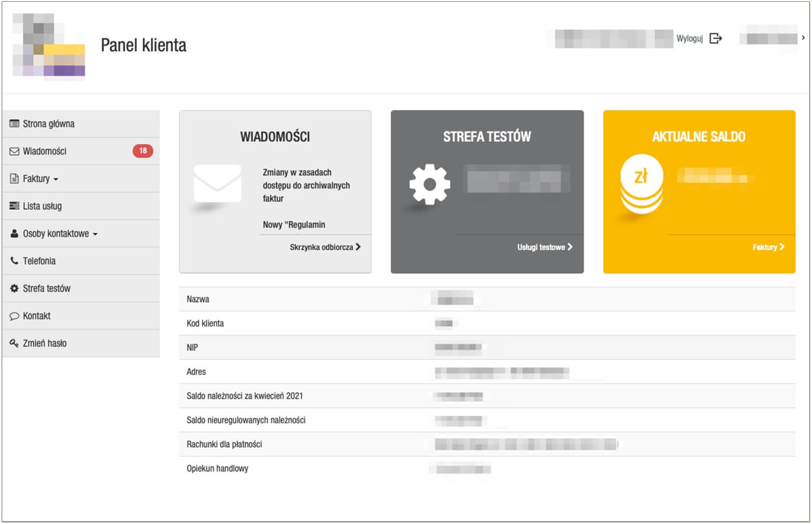Open Strona główna menu item
Screen dimensions: 812x524
tap(81, 124)
